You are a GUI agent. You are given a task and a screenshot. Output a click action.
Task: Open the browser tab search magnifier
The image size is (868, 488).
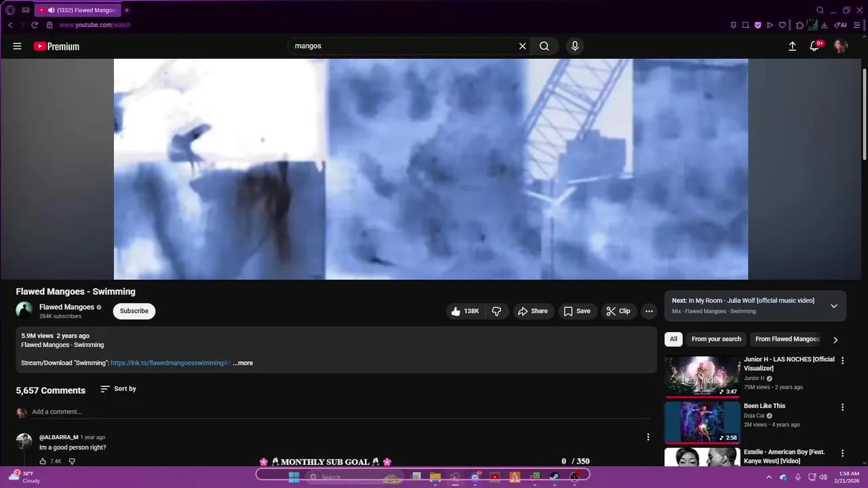pyautogui.click(x=820, y=10)
